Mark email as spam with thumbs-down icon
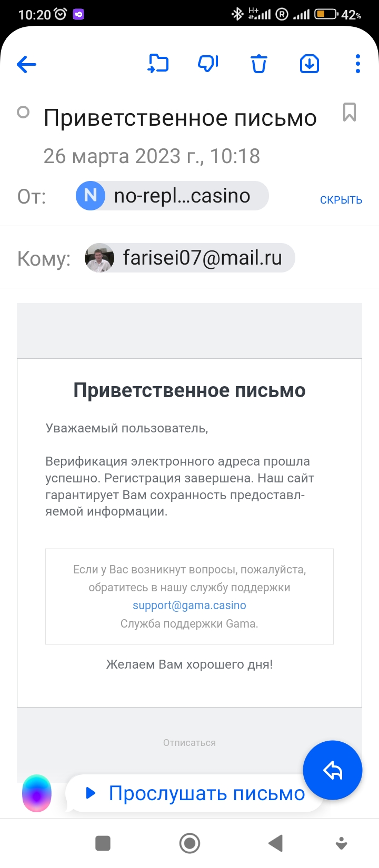The height and width of the screenshot is (868, 379). [208, 64]
